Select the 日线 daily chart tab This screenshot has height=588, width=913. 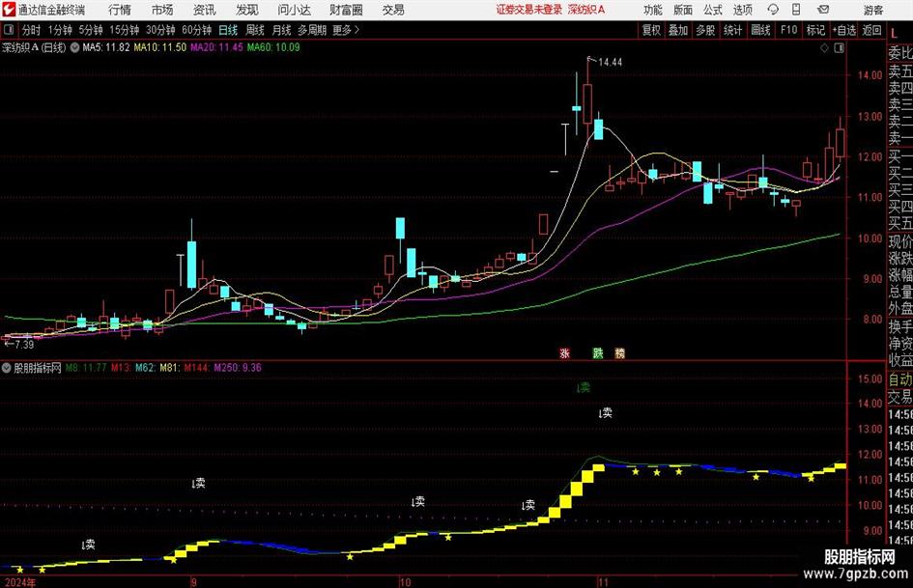(228, 30)
